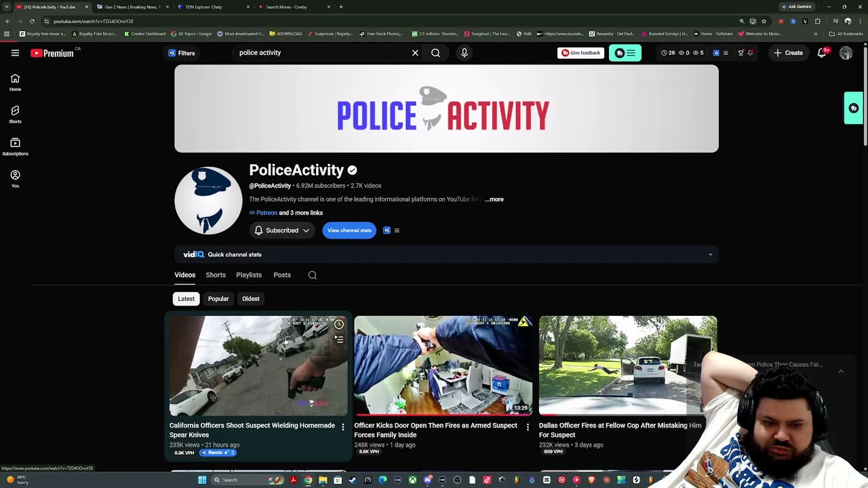The image size is (868, 488).
Task: Open File Explorer from the taskbar
Action: 323,480
